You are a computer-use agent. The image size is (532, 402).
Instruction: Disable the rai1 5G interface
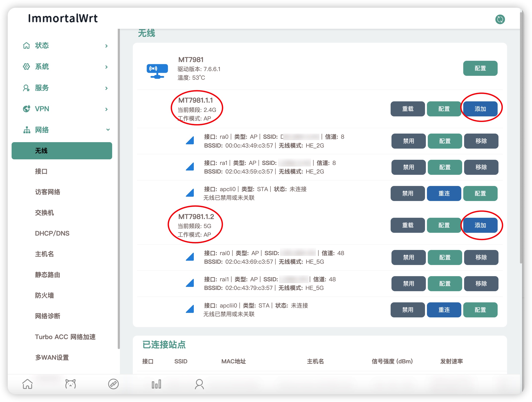(408, 283)
